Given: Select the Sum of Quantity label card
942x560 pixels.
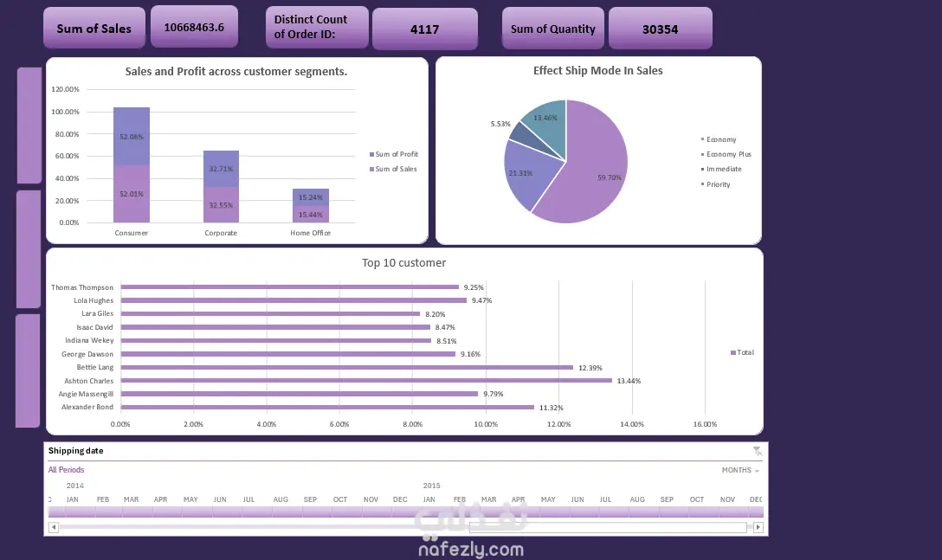Looking at the screenshot, I should 552,29.
